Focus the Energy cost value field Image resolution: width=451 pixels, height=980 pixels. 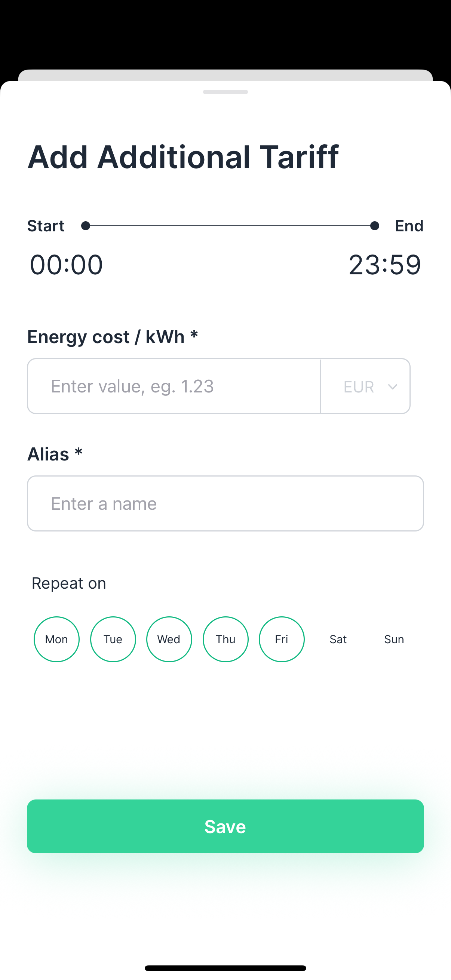pyautogui.click(x=174, y=386)
